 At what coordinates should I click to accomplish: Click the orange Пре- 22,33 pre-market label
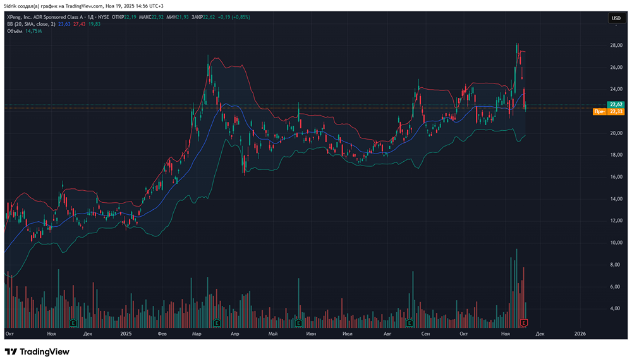coord(608,112)
